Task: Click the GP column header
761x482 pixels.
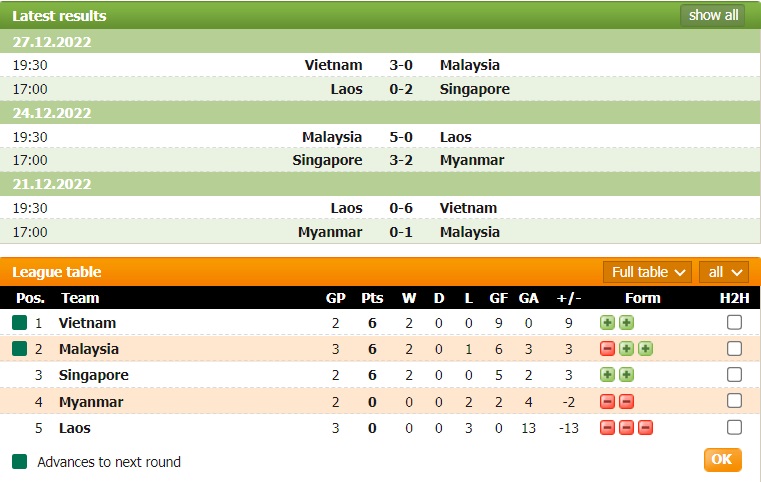Action: (335, 298)
